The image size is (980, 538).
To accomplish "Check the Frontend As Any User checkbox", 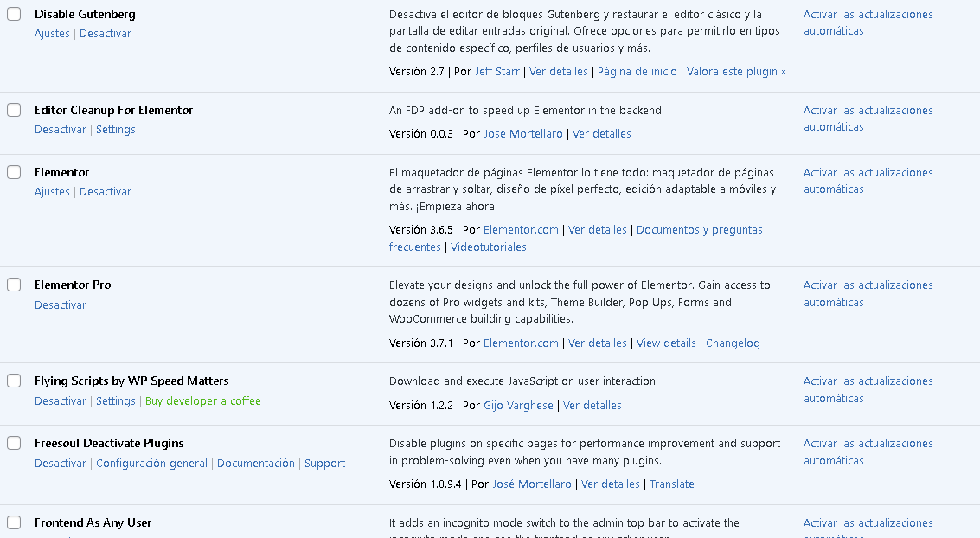I will click(14, 522).
